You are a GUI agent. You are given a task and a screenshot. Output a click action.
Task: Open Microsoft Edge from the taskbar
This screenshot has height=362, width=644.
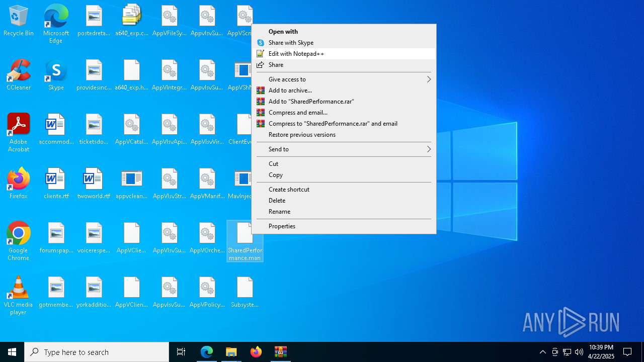pos(207,352)
